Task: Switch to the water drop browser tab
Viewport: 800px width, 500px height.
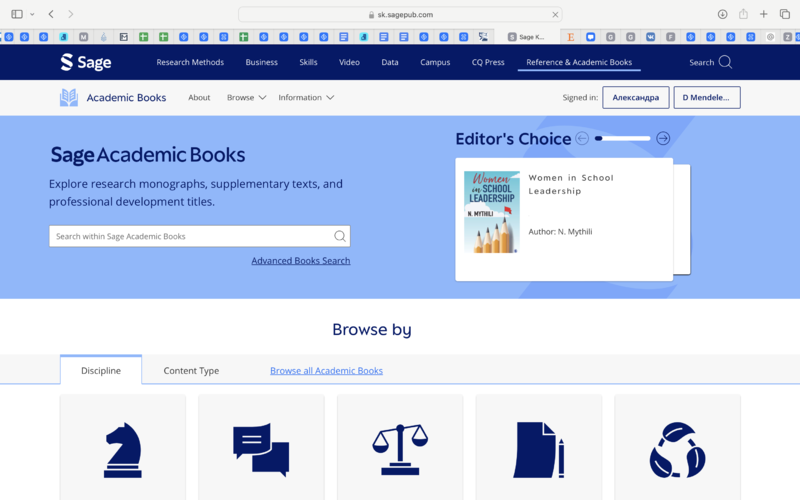Action: [x=104, y=37]
